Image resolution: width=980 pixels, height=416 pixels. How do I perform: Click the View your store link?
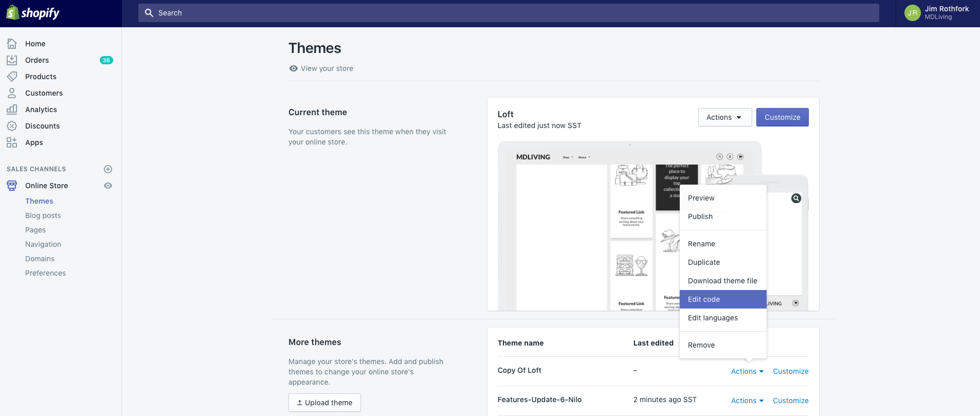point(326,68)
